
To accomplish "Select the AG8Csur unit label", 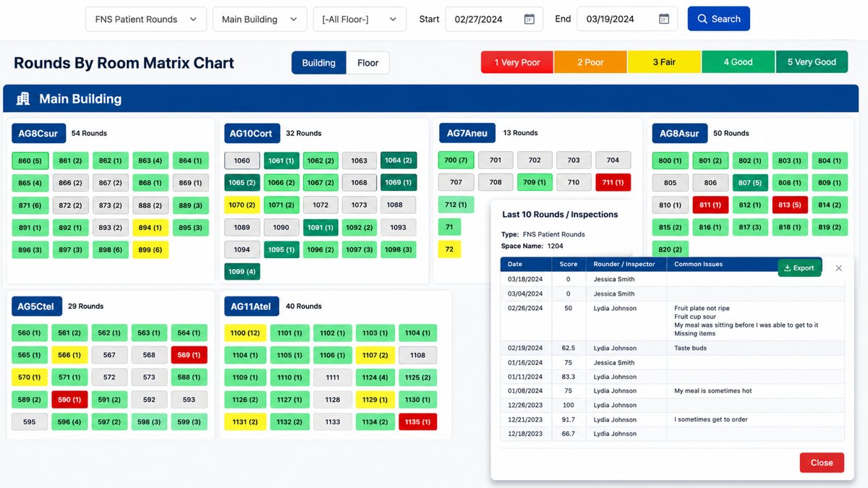I will pos(38,133).
